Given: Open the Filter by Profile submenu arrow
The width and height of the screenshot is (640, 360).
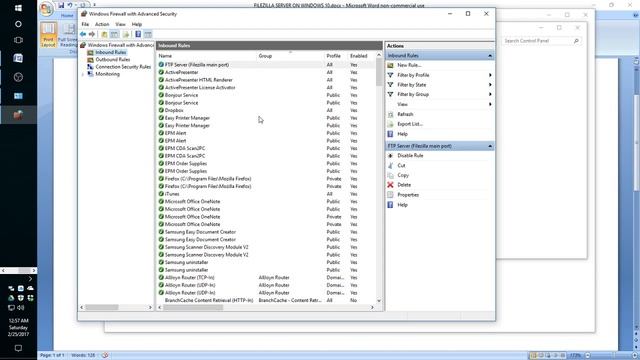Looking at the screenshot, I should point(490,75).
